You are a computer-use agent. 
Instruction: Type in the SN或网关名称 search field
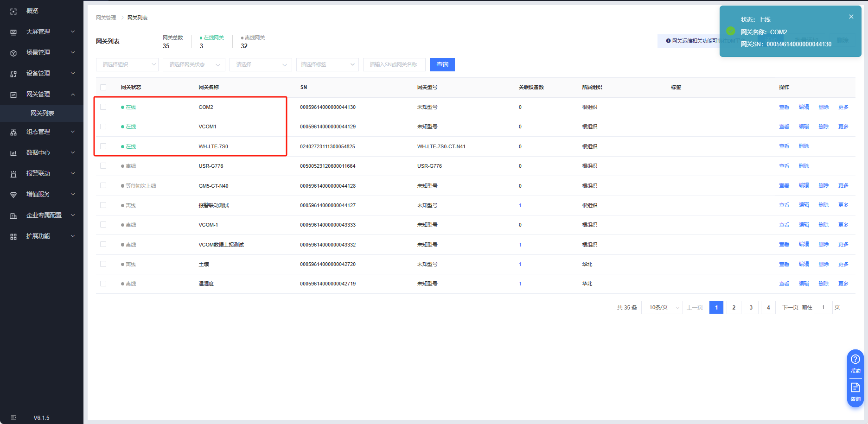pyautogui.click(x=394, y=65)
